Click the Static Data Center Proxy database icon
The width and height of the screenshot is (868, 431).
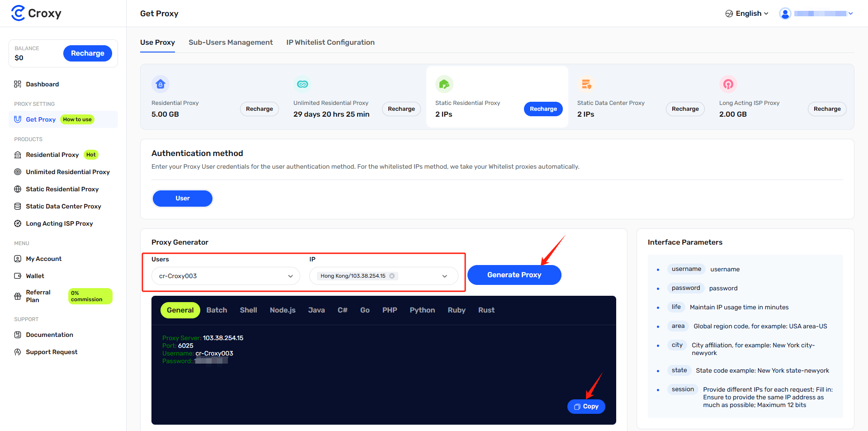point(18,206)
